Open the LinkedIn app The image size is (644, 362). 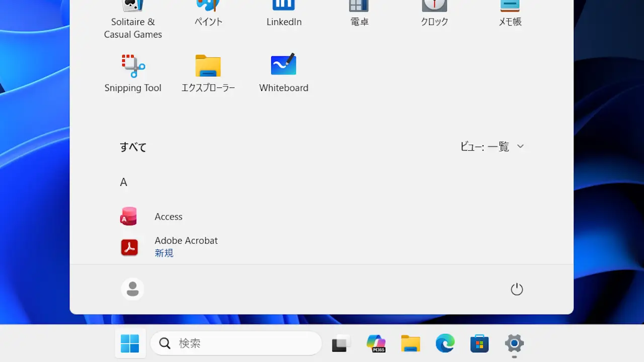point(284,14)
